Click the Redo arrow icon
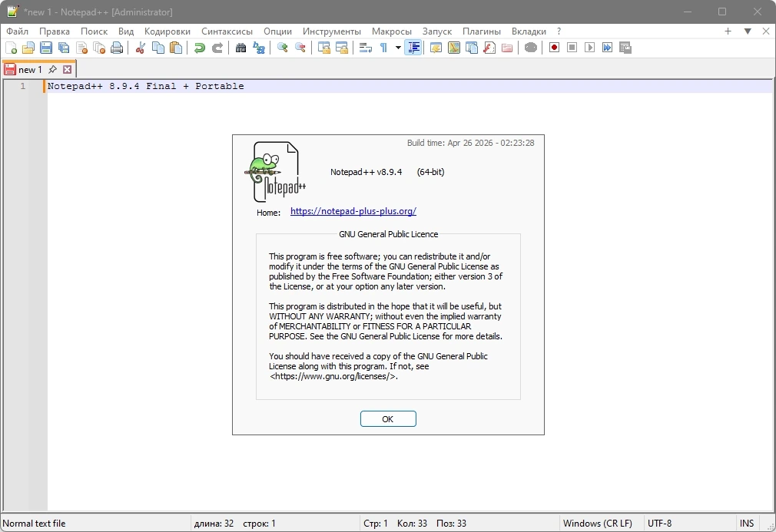This screenshot has height=532, width=776. 217,48
